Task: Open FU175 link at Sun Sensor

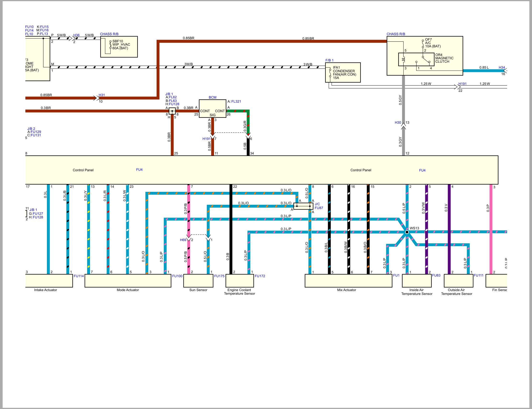Action: click(219, 276)
